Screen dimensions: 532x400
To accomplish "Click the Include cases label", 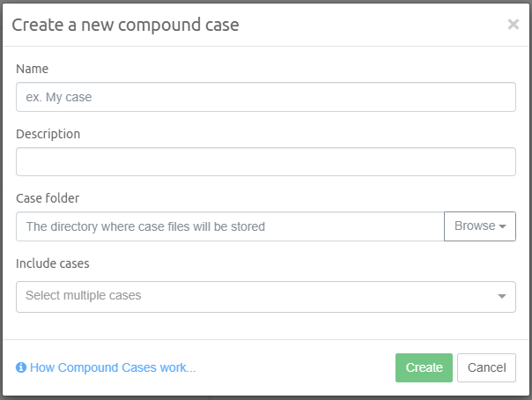I will coord(52,263).
